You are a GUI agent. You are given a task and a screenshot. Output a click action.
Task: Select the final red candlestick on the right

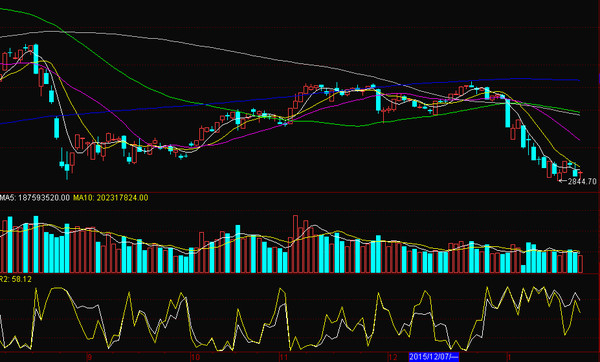[580, 174]
